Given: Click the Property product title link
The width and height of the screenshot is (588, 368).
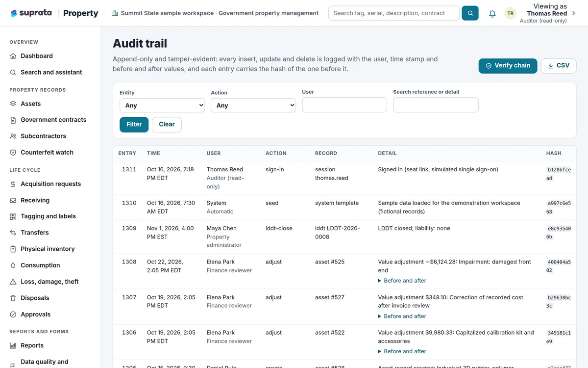Looking at the screenshot, I should click(81, 13).
